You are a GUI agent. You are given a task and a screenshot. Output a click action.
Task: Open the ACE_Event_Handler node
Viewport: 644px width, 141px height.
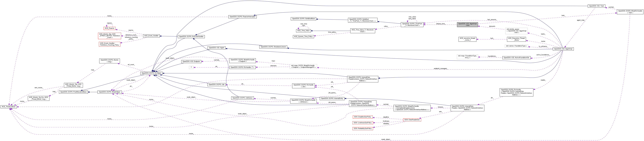(151, 36)
